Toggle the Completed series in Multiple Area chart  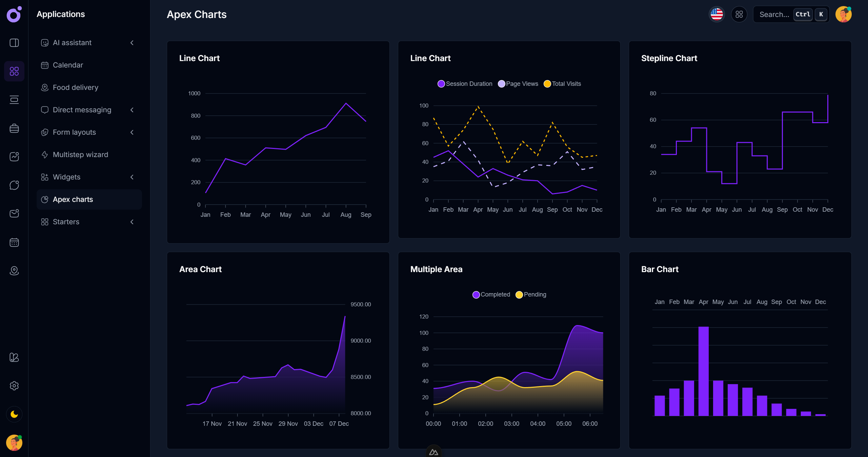[x=491, y=294]
